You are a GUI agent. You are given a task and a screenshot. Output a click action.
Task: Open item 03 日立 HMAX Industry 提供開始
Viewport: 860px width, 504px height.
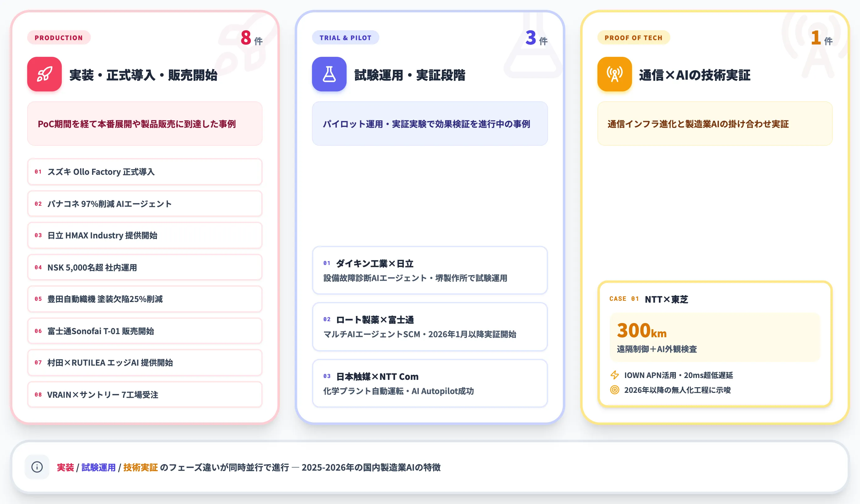pyautogui.click(x=145, y=235)
